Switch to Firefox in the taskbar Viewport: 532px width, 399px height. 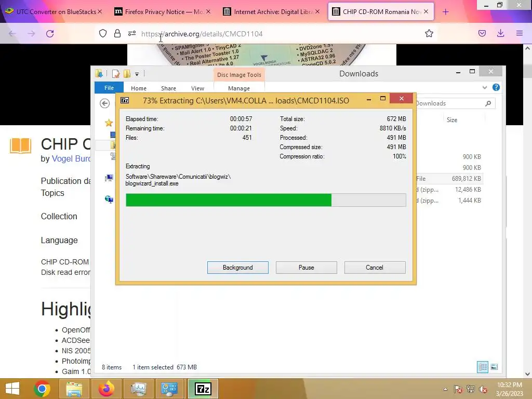pos(106,389)
